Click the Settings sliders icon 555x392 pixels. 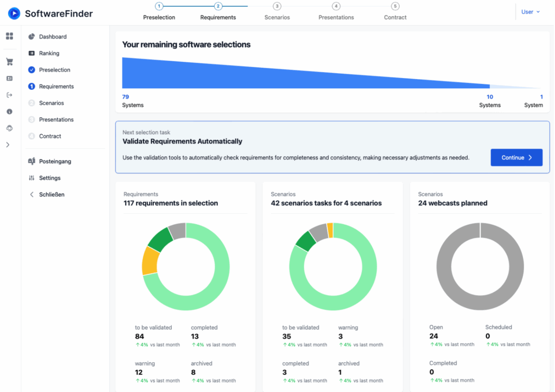coord(31,178)
